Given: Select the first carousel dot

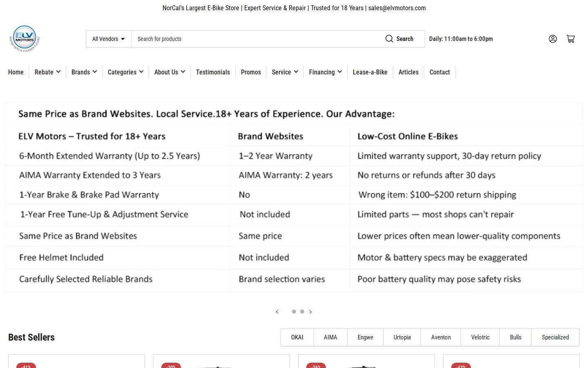Looking at the screenshot, I should click(x=294, y=312).
